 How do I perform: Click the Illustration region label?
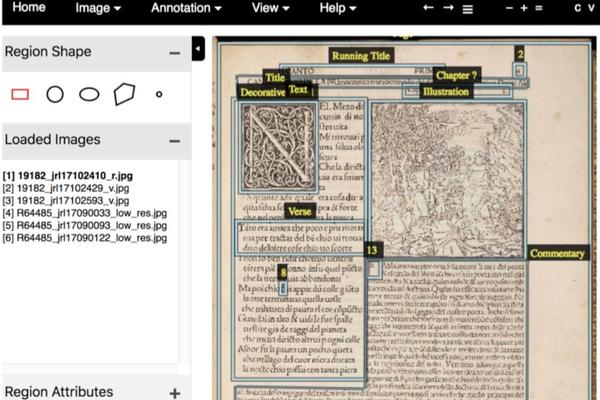(x=446, y=92)
